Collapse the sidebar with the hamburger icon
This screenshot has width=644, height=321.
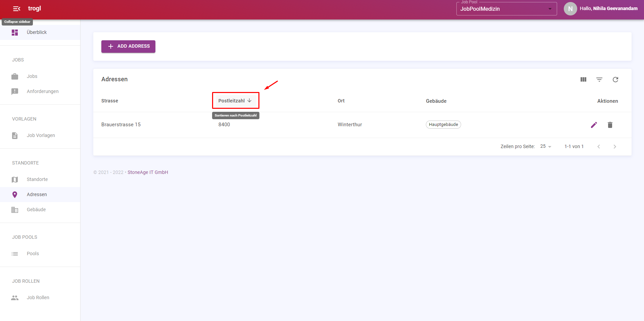click(16, 9)
